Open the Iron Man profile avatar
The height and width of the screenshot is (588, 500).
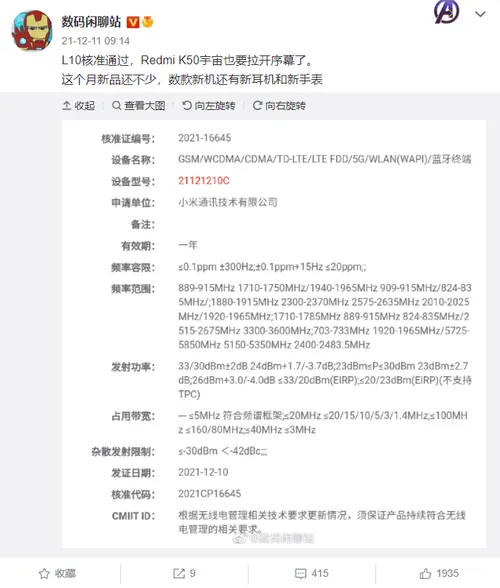tap(32, 31)
